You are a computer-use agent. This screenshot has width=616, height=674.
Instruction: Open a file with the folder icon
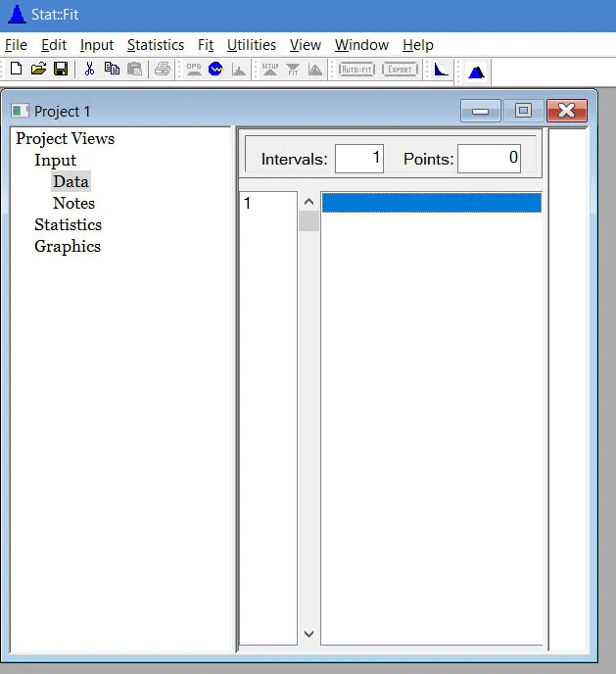(38, 69)
